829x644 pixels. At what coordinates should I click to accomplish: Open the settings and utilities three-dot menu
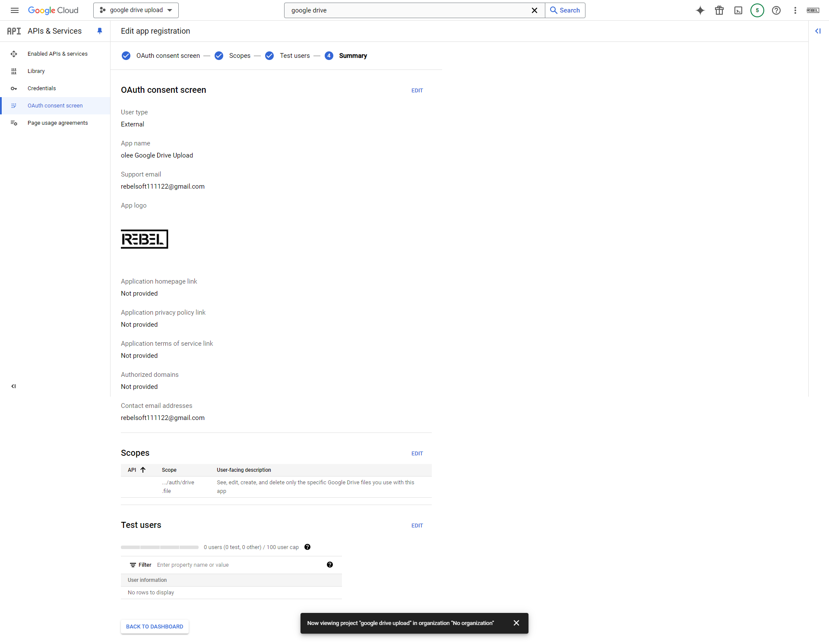[795, 10]
